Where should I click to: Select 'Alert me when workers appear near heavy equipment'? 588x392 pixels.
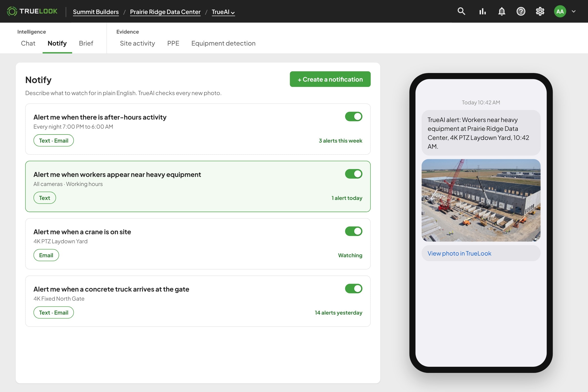pyautogui.click(x=117, y=174)
